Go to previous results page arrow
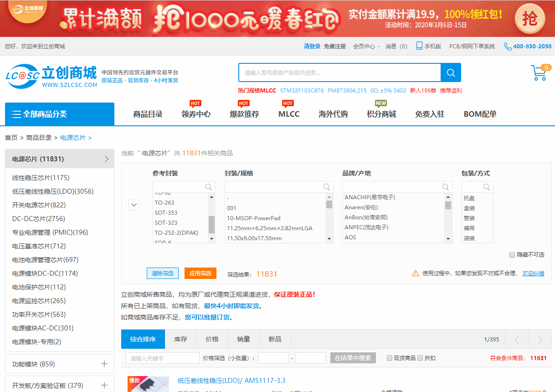555x392 pixels. tap(517, 339)
